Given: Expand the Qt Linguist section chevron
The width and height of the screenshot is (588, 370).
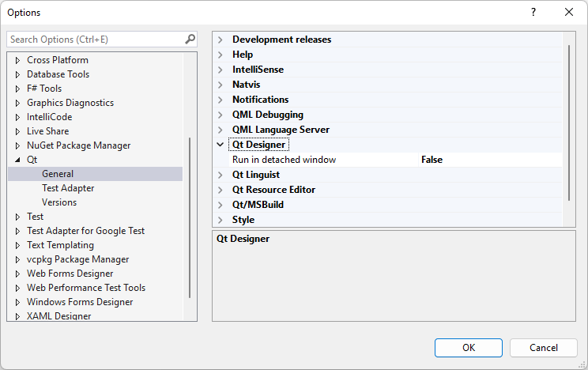Looking at the screenshot, I should (x=220, y=175).
